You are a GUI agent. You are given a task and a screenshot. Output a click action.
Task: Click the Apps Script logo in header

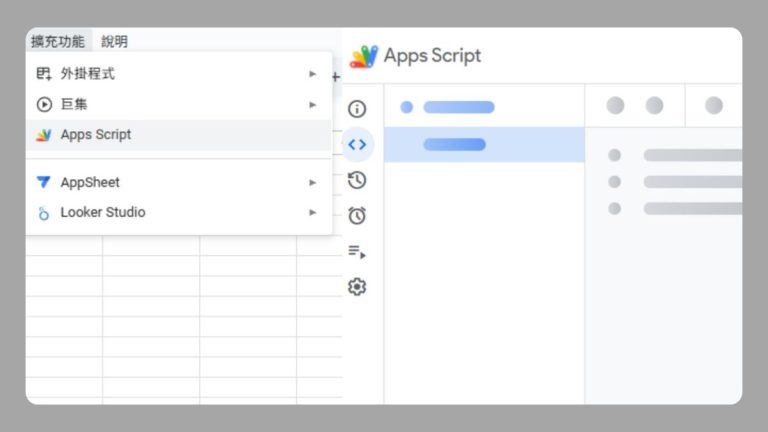pyautogui.click(x=364, y=56)
